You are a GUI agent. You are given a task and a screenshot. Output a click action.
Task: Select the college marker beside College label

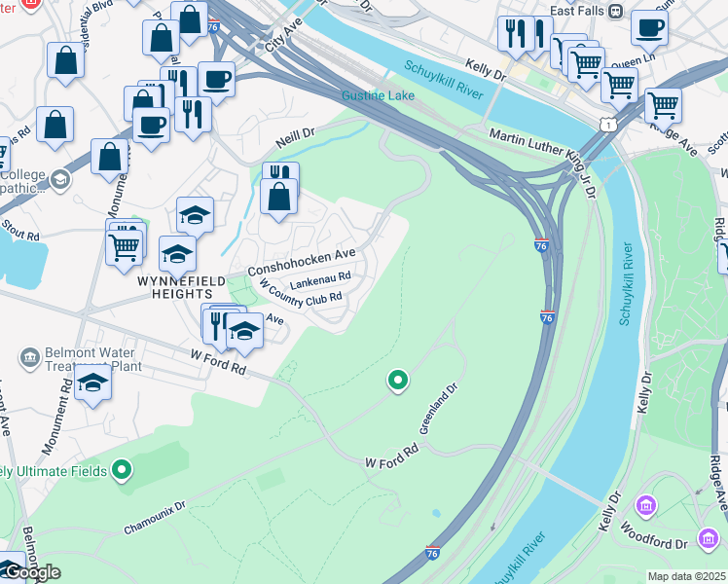60,181
